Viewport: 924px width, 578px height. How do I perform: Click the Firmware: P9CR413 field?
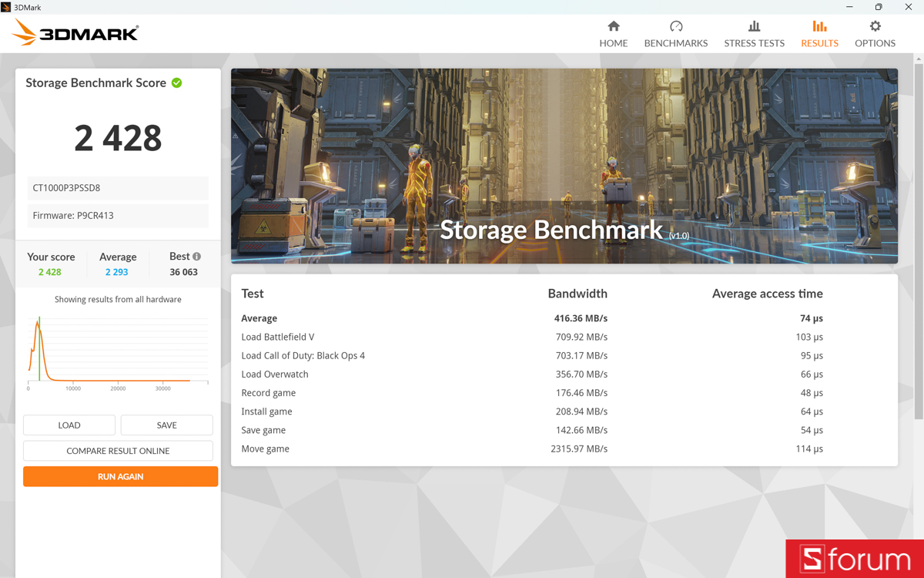click(x=118, y=216)
